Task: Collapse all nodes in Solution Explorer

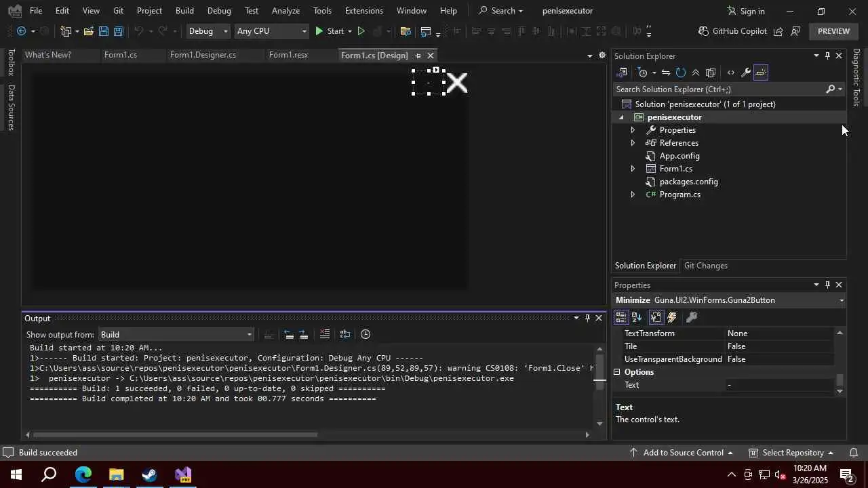Action: point(696,73)
